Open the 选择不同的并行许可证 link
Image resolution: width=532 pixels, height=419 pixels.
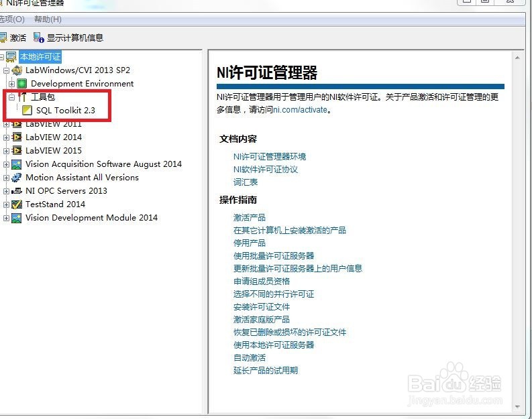point(274,294)
